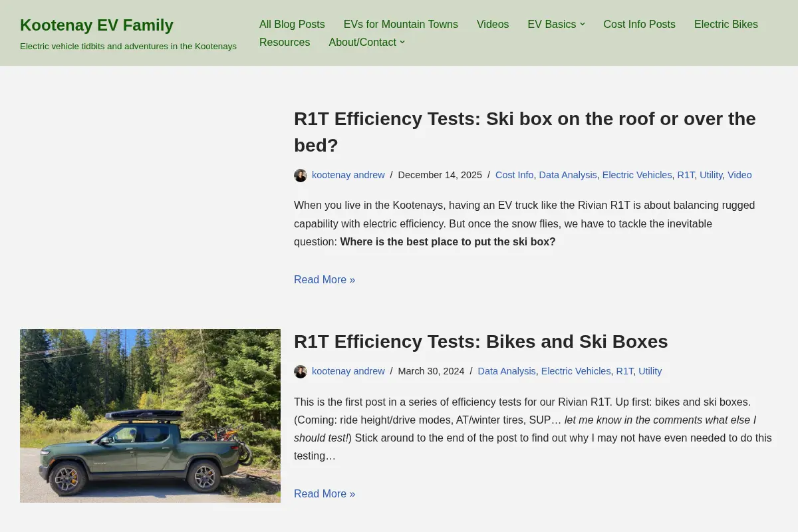The height and width of the screenshot is (532, 798).
Task: Open kootenay andrew on the December 14 post
Action: point(348,175)
